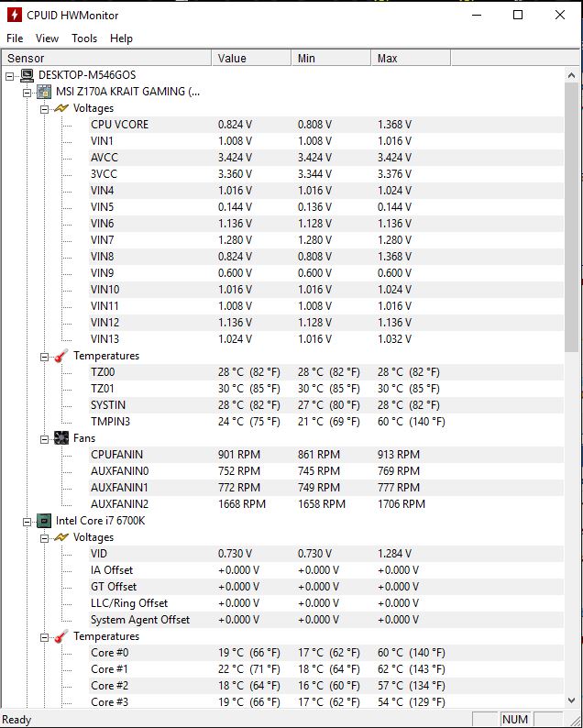Select the Core #1 temperature row
The height and width of the screenshot is (728, 583).
coord(326,669)
